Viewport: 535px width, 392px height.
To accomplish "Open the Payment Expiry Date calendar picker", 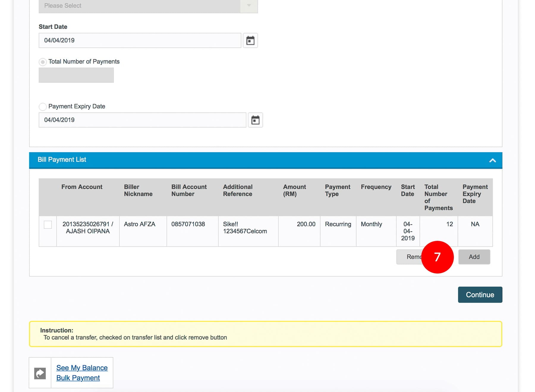I will point(255,120).
